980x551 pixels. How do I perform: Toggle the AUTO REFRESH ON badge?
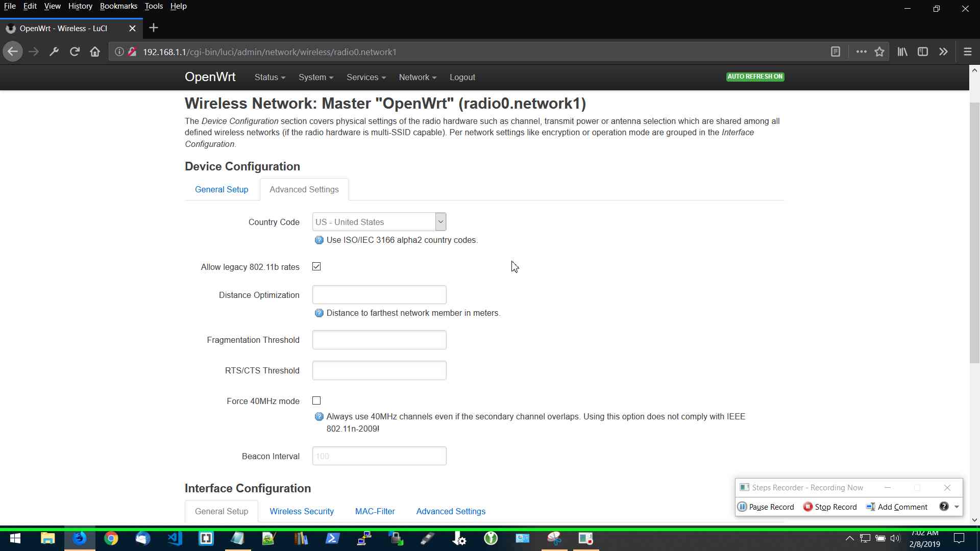[755, 77]
